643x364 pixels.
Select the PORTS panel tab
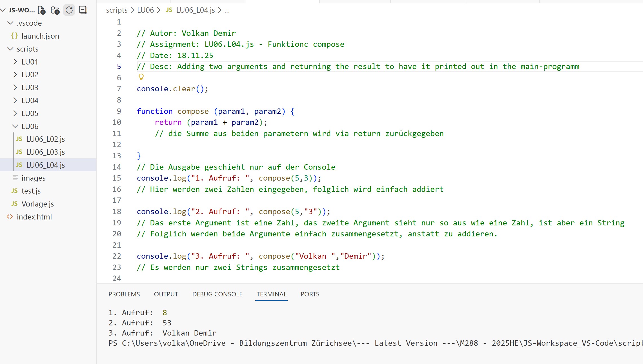coord(310,294)
